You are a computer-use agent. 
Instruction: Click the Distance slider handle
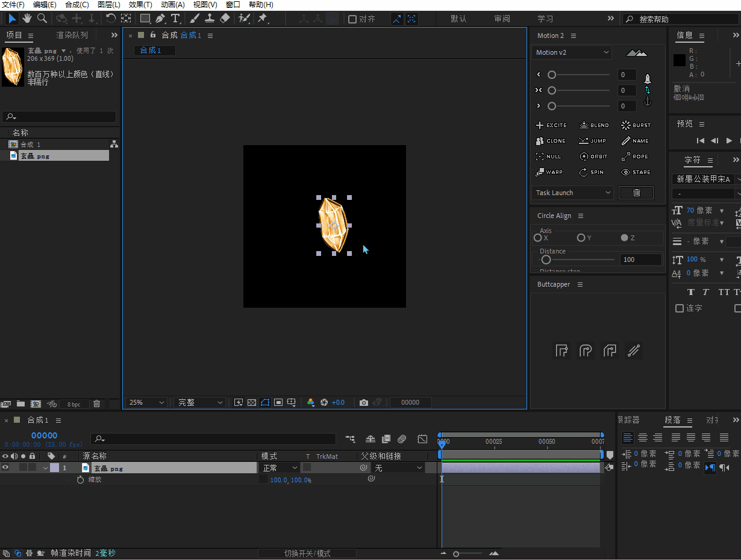(x=546, y=260)
